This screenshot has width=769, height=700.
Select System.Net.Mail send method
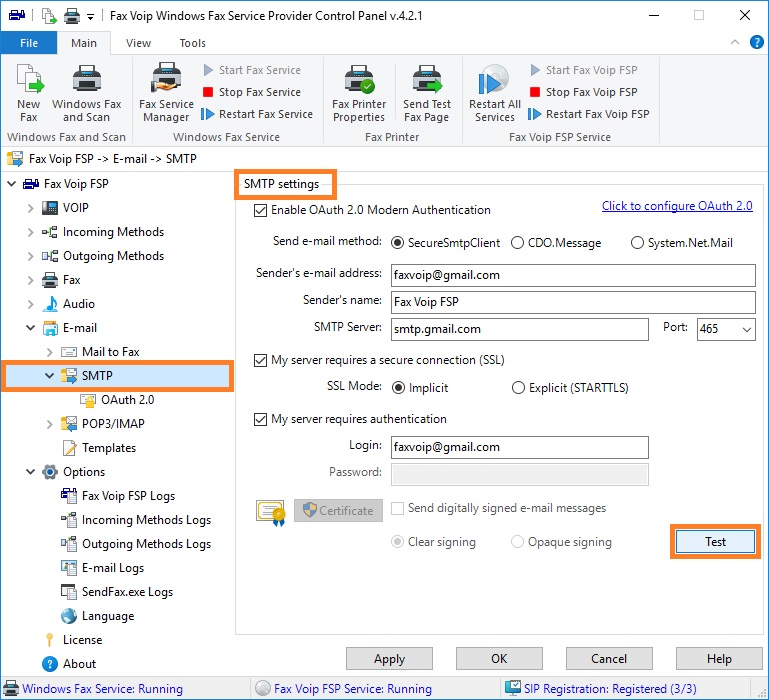point(637,243)
